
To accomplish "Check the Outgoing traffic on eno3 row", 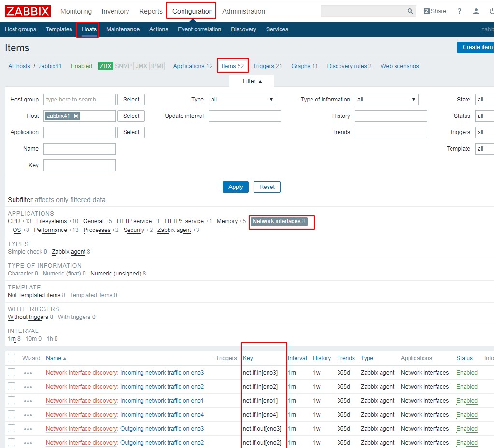I will (x=12, y=429).
